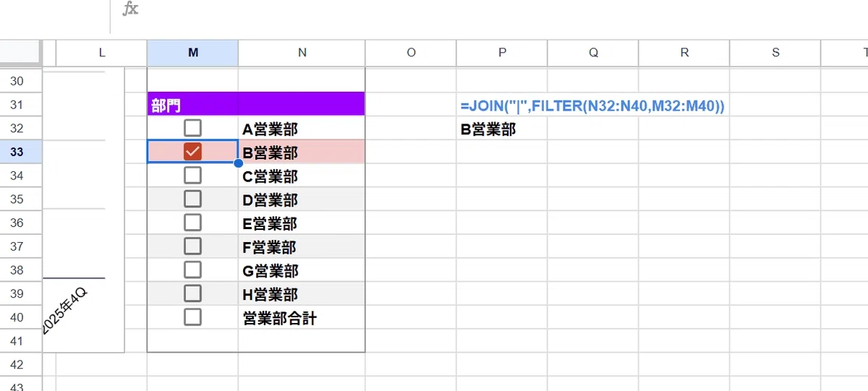This screenshot has width=868, height=391.
Task: Check the A営業部 checkbox
Action: tap(192, 129)
